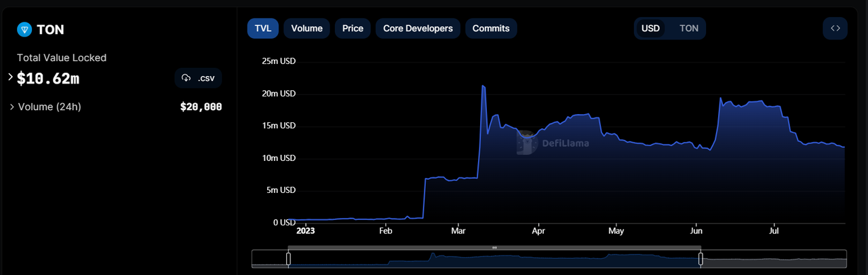
Task: Click the cloud download .csv icon
Action: point(186,79)
